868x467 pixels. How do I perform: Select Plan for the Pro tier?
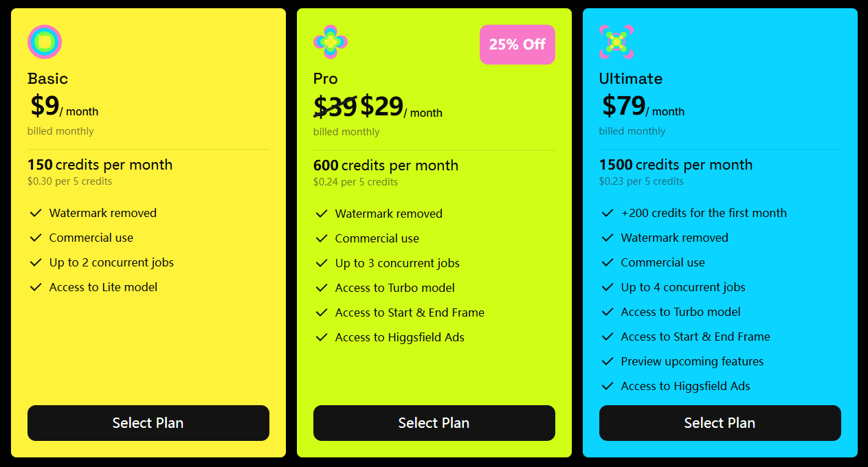[434, 423]
